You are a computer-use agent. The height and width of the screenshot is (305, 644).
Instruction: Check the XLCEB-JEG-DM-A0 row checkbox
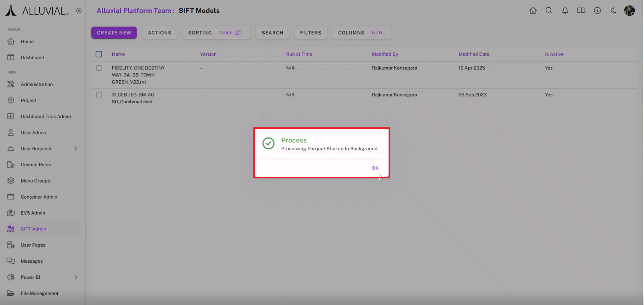[x=99, y=95]
